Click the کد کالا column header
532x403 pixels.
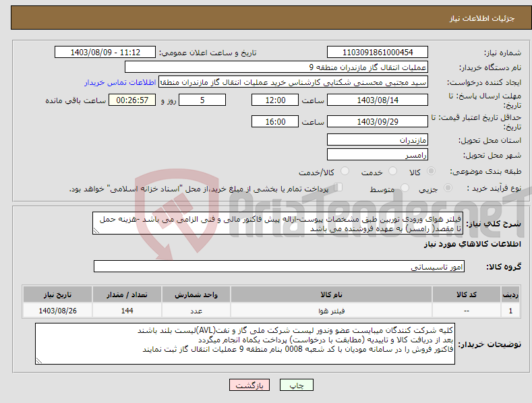pyautogui.click(x=467, y=294)
